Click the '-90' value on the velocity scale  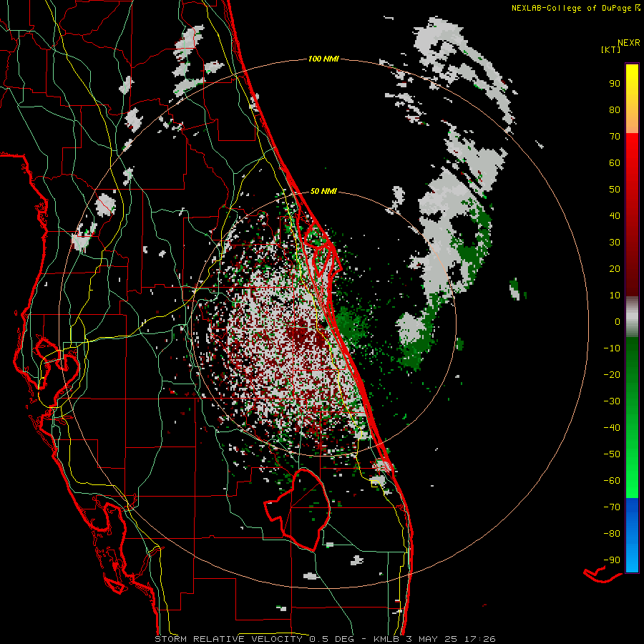click(x=612, y=560)
